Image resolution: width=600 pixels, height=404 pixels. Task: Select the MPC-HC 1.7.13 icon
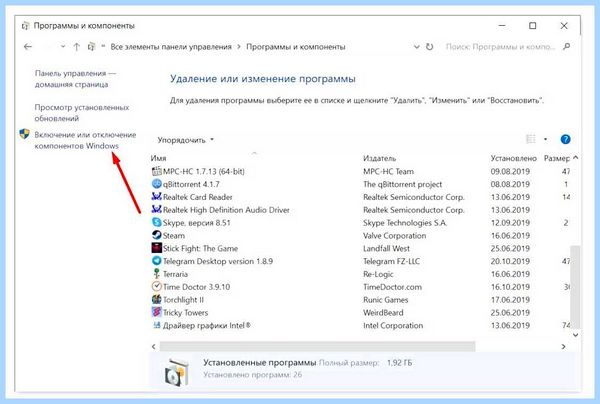(157, 171)
